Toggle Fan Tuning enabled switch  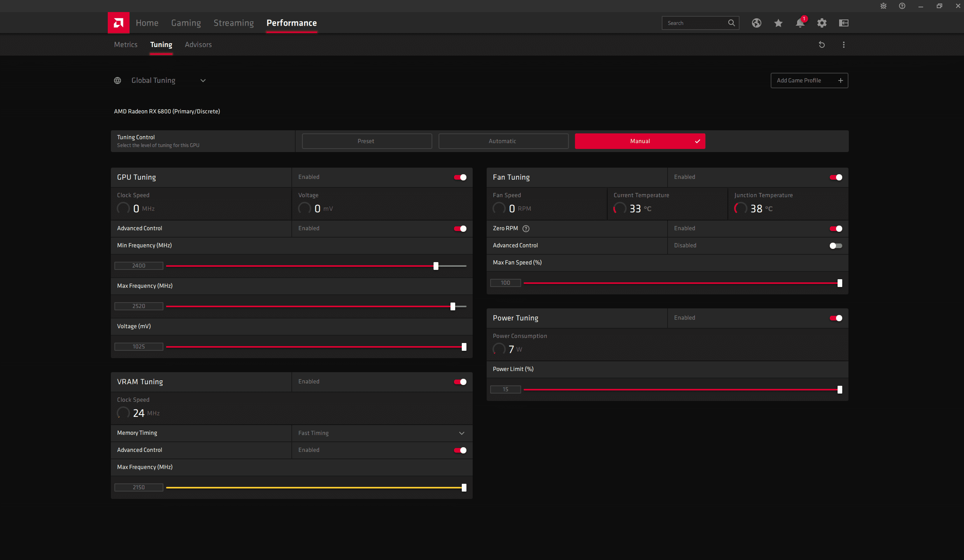[836, 177]
